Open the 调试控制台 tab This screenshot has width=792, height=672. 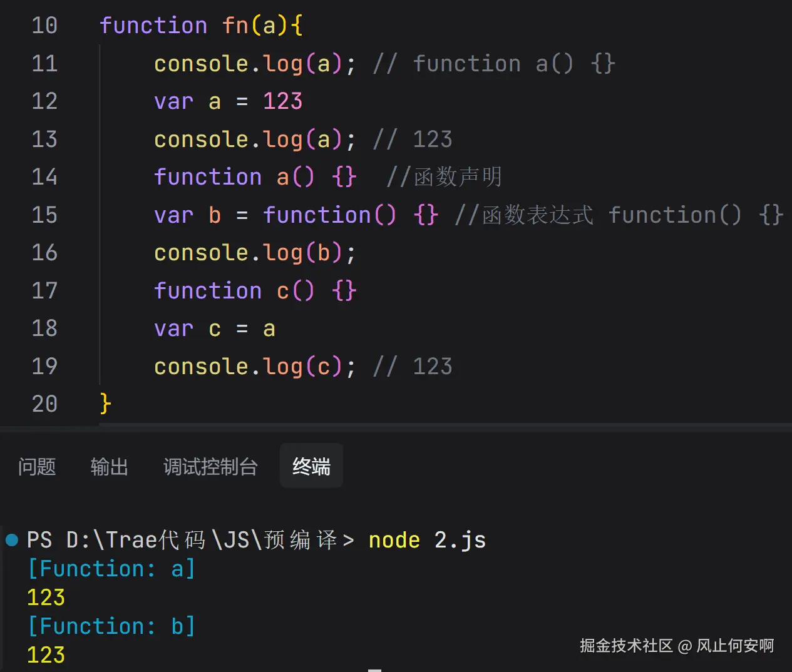click(x=210, y=467)
